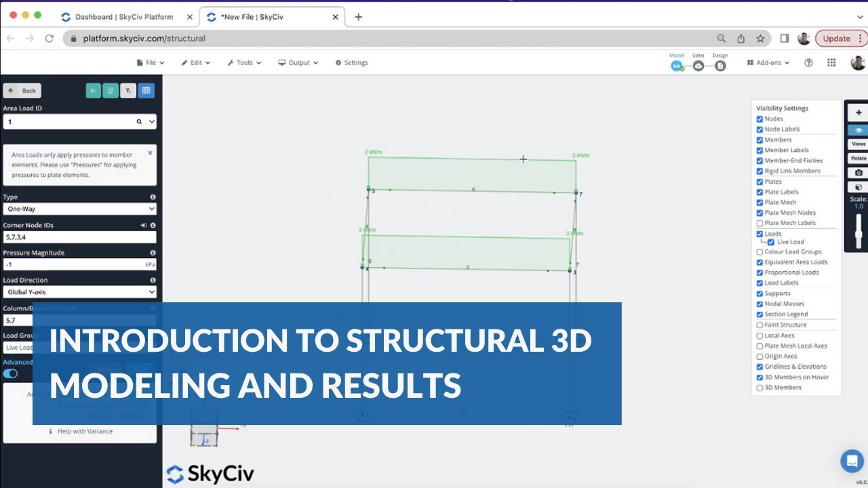This screenshot has height=488, width=868.
Task: Click the text filter icon in left panel
Action: click(128, 90)
